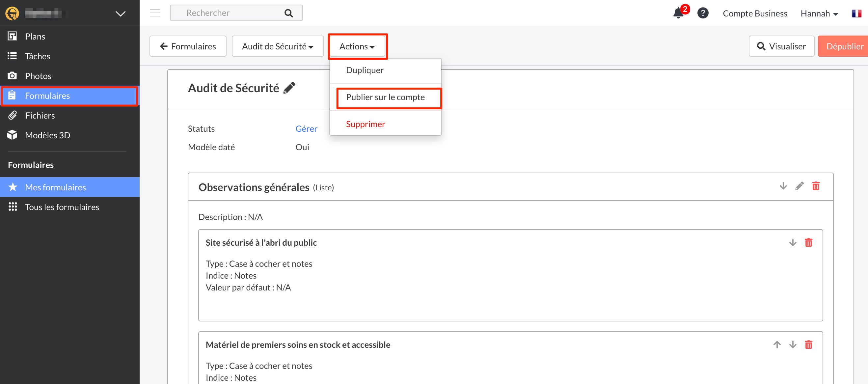The image size is (868, 384).
Task: Toggle the Actions dropdown button
Action: tap(357, 46)
